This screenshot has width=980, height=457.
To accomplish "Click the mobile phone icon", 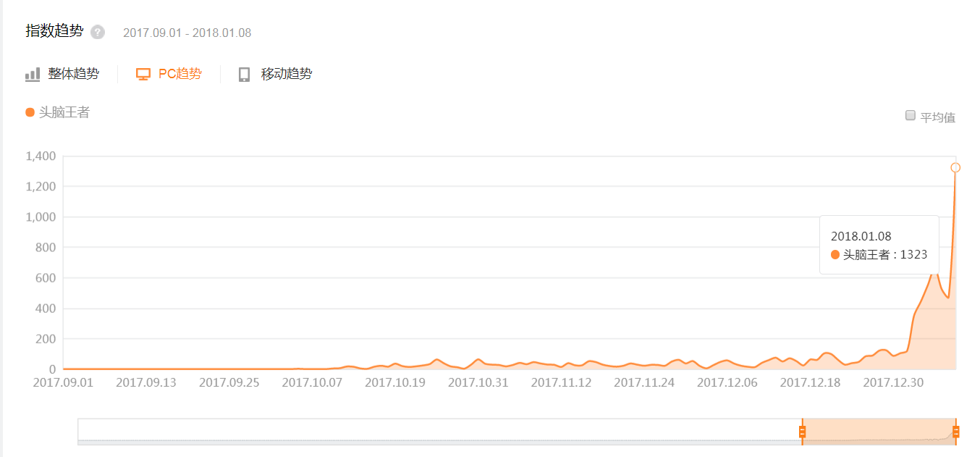I will click(245, 74).
